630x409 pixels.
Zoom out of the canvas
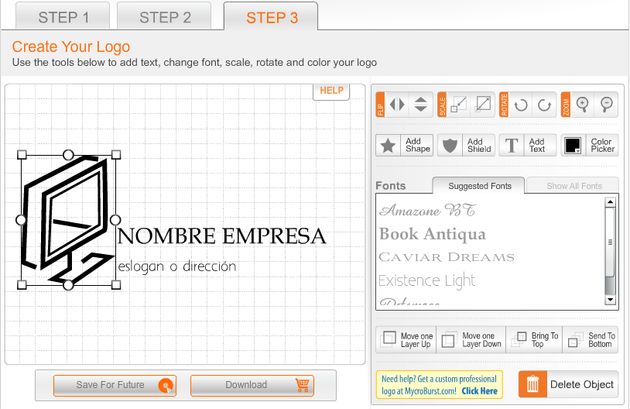click(x=605, y=104)
